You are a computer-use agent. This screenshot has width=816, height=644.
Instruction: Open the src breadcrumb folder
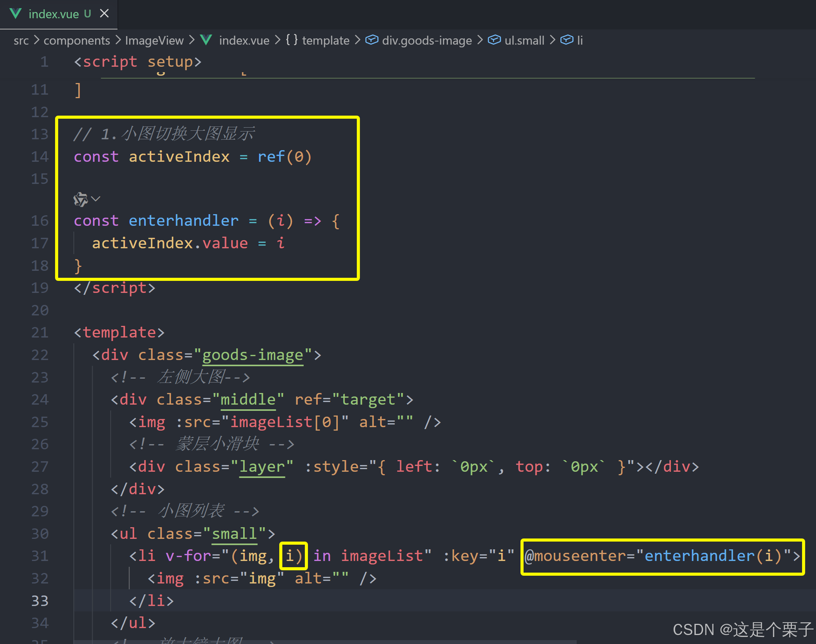click(x=21, y=40)
